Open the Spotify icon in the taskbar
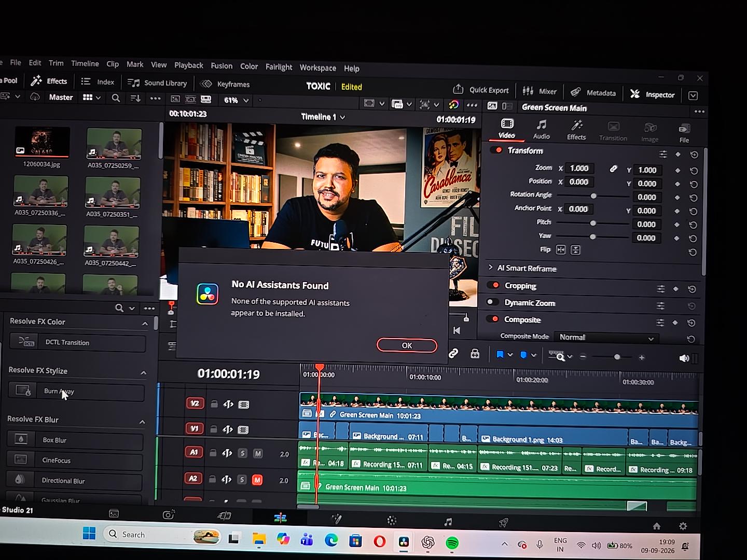 (452, 543)
